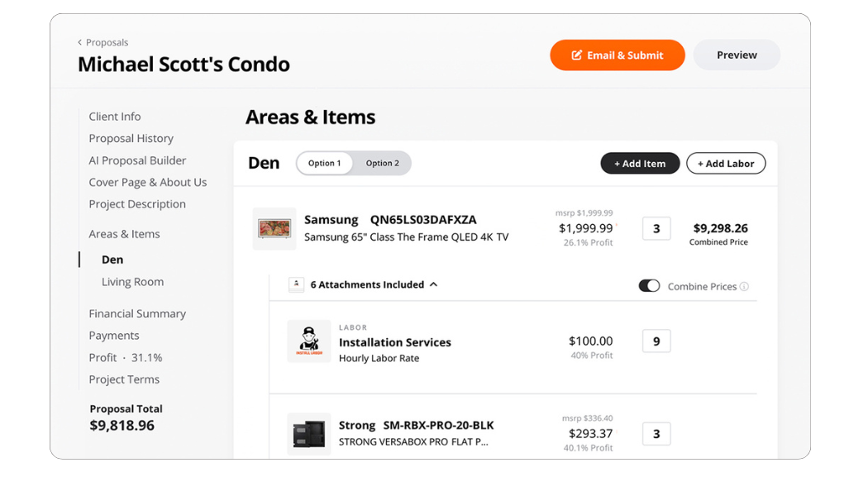Click the back chevron next to Proposals
Image resolution: width=868 pixels, height=496 pixels.
point(80,43)
